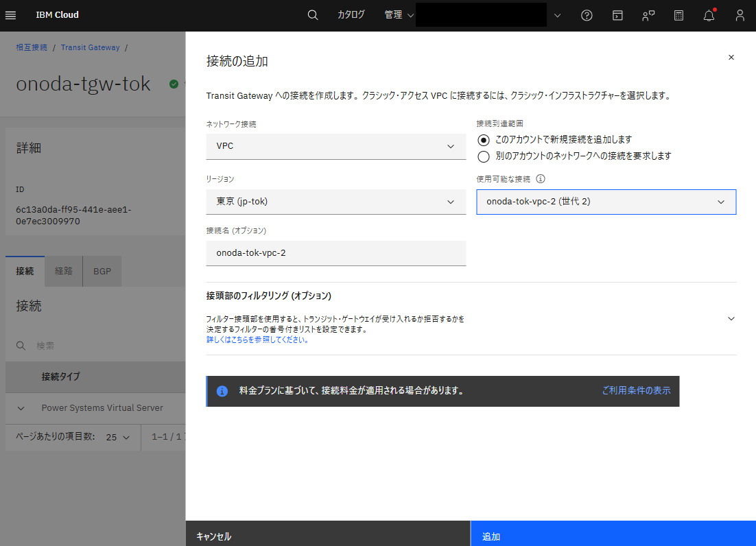
Task: Open the ネットワーク接続 VPC dropdown
Action: point(335,147)
